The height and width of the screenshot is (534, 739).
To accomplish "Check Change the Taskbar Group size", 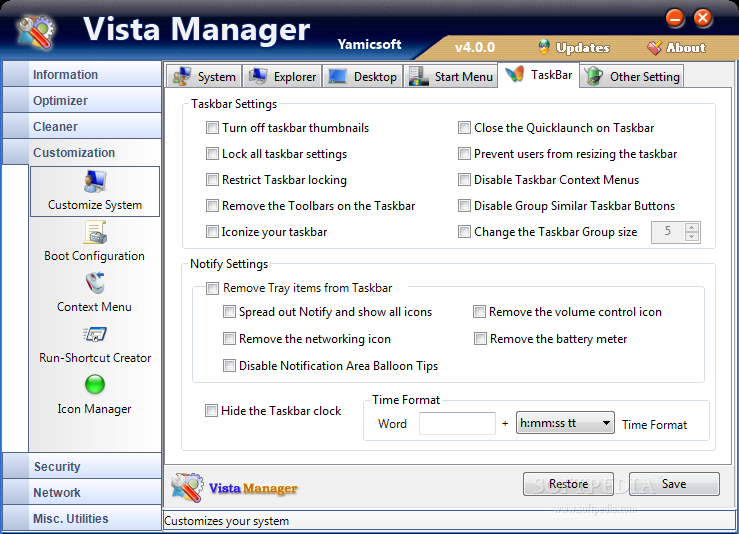I will pos(464,231).
